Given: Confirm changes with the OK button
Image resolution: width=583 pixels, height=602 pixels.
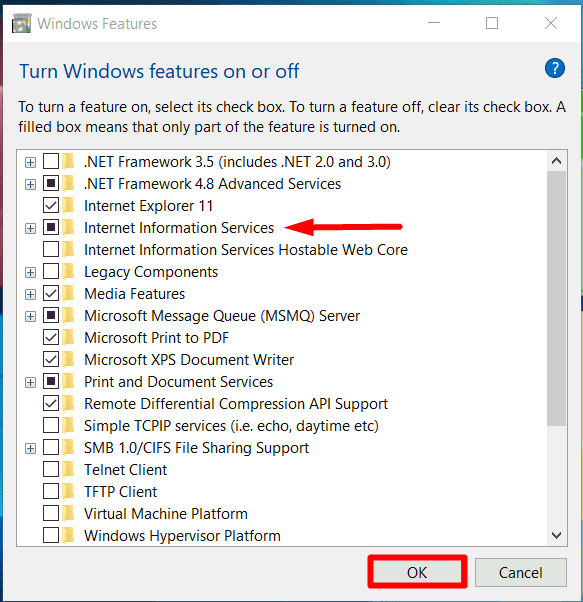Looking at the screenshot, I should 417,572.
